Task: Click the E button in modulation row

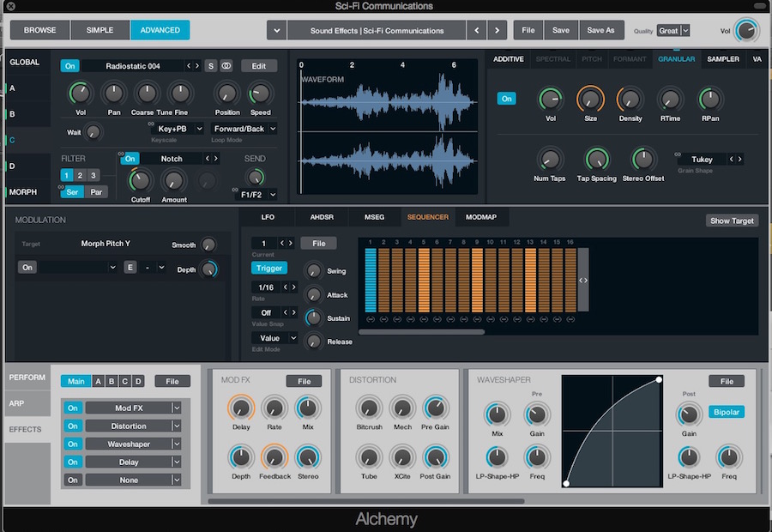Action: (x=130, y=268)
